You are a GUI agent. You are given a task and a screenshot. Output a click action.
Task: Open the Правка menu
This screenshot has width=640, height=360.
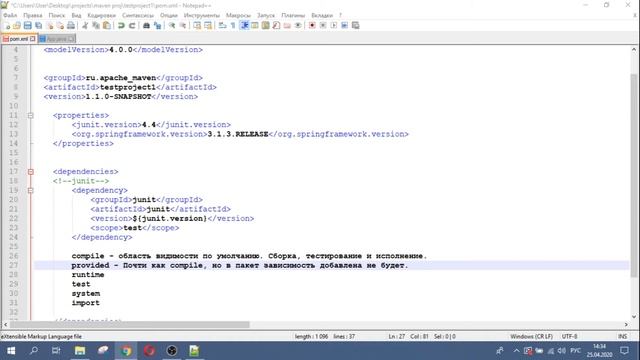point(33,15)
